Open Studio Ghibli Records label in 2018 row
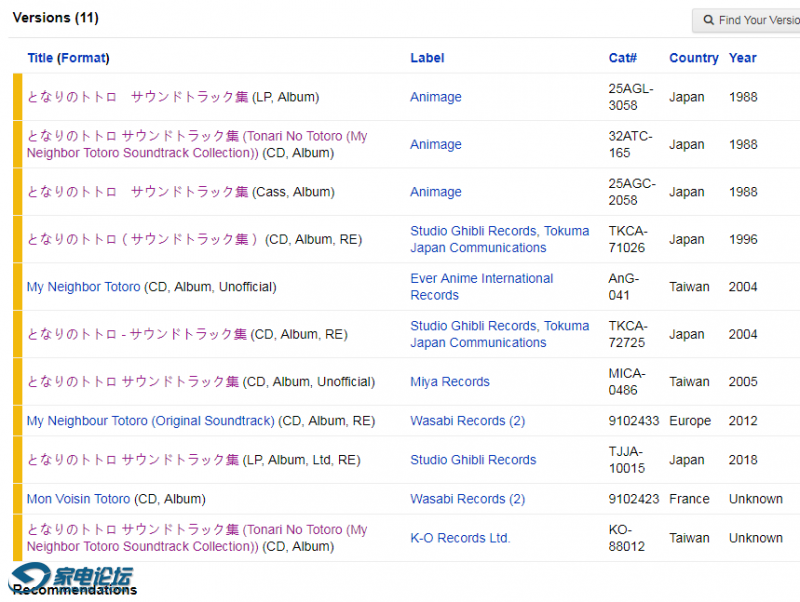800x602 pixels. pyautogui.click(x=473, y=460)
